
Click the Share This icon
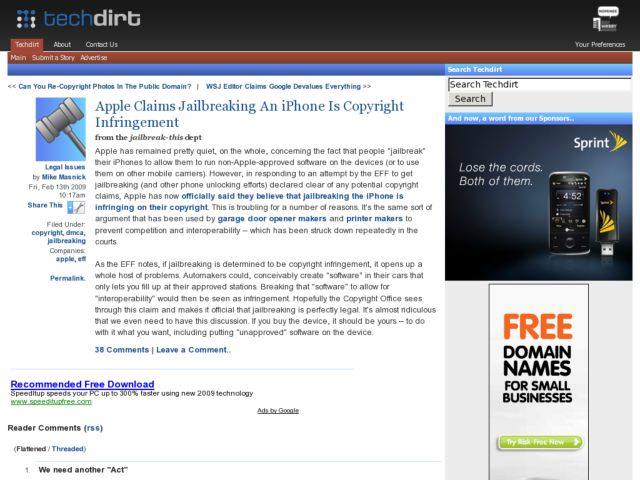[x=76, y=206]
